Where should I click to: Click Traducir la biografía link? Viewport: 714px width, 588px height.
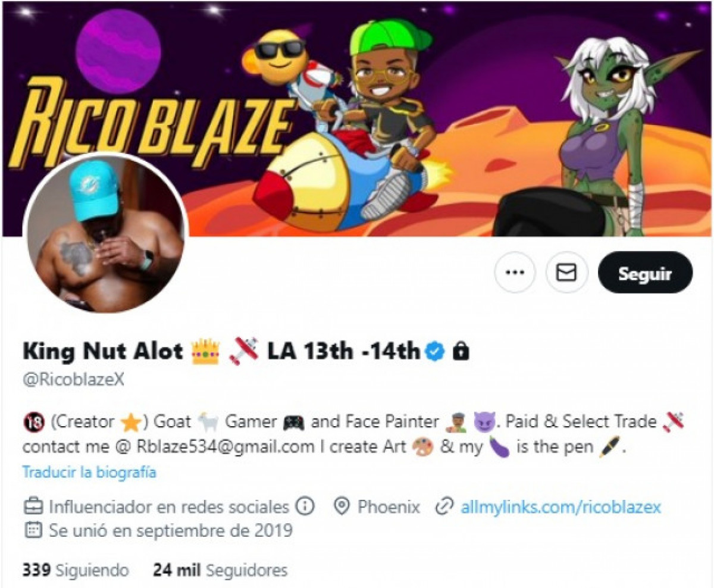89,473
